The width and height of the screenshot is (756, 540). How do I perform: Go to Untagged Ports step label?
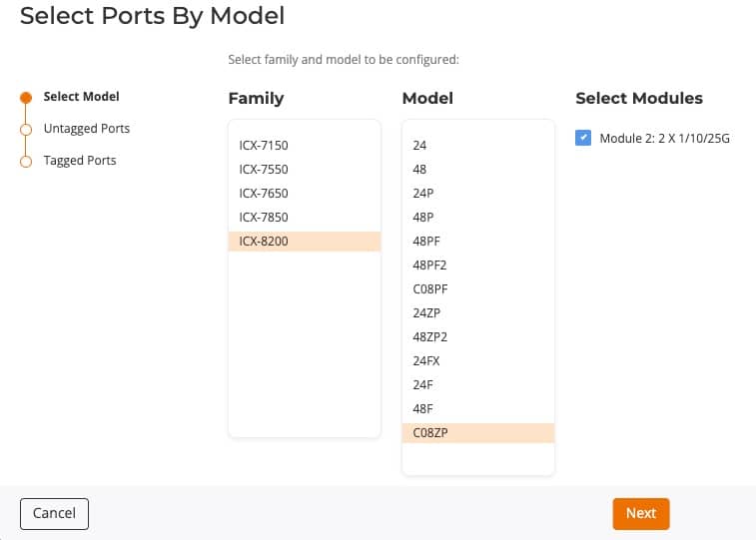click(87, 129)
